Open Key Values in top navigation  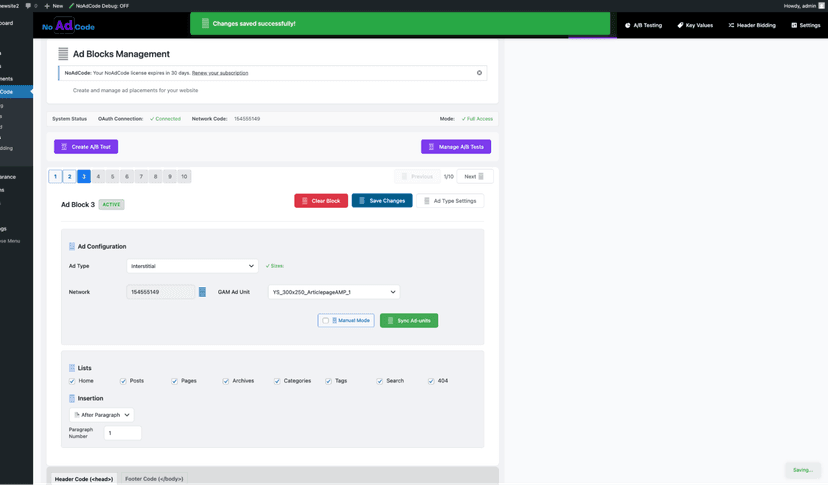pos(695,25)
